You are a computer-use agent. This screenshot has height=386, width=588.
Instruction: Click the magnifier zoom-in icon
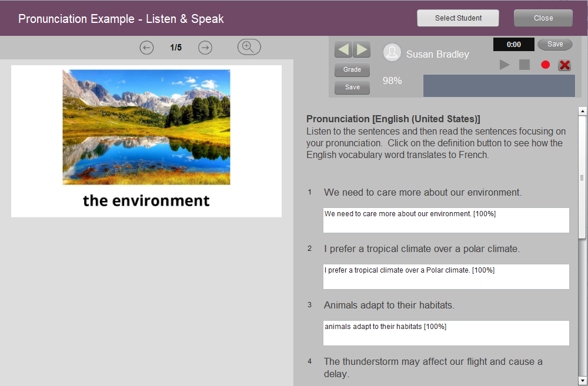pos(249,48)
